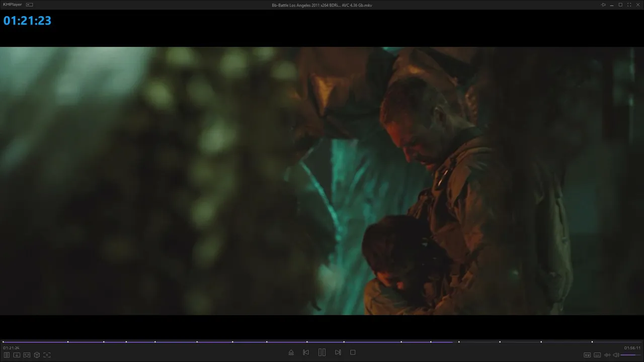Skip to the previous track
Viewport: 644px width, 362px height.
(306, 352)
